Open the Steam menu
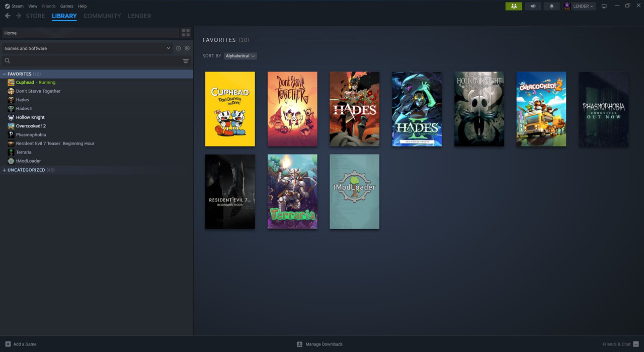The width and height of the screenshot is (644, 352). point(18,6)
